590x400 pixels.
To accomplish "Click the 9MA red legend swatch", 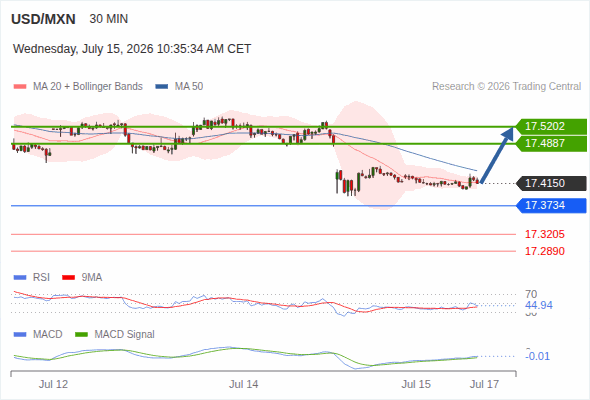I will [x=68, y=278].
